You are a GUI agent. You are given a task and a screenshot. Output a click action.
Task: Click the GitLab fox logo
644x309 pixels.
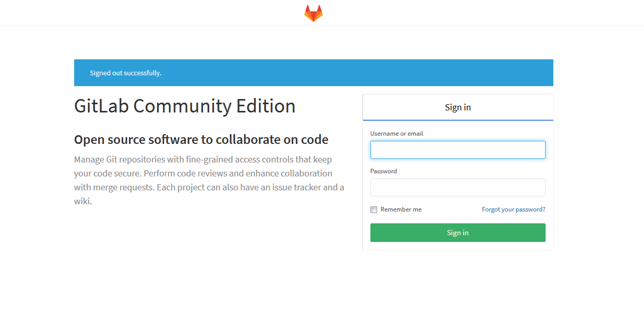(x=313, y=13)
